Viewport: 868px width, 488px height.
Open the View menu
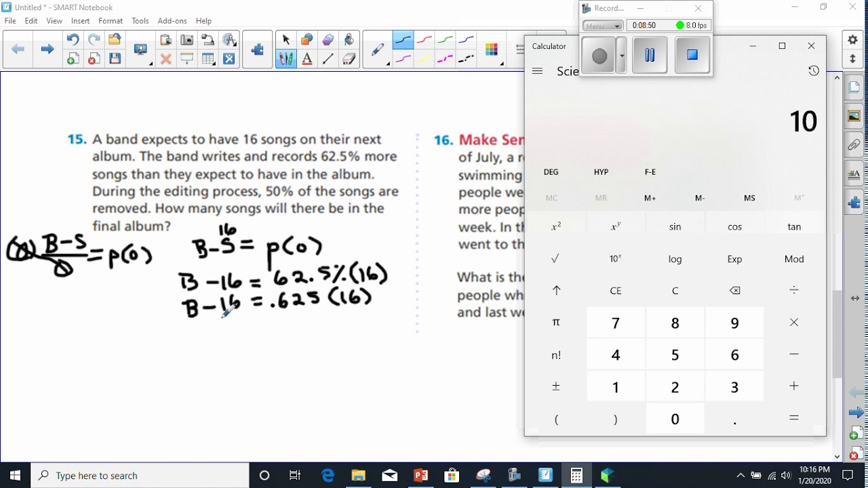pyautogui.click(x=54, y=21)
